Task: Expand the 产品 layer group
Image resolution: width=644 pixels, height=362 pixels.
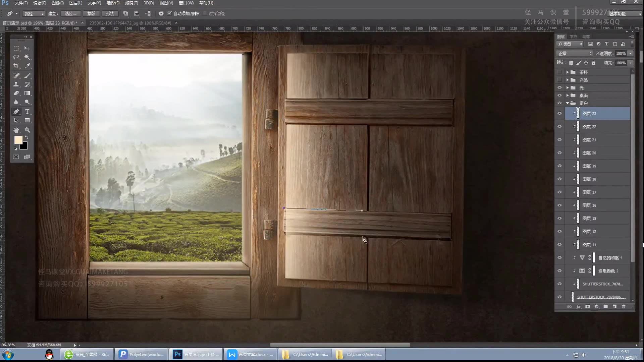Action: (568, 80)
